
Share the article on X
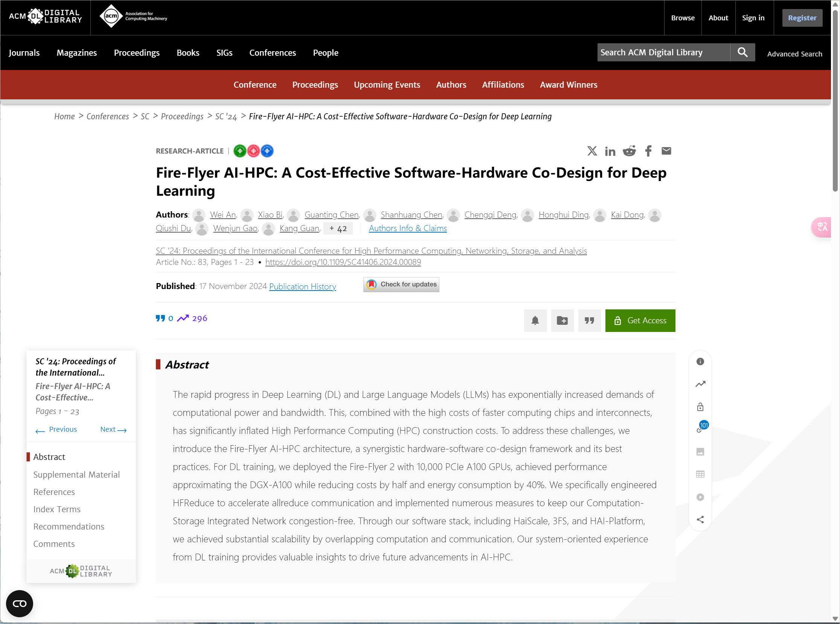point(592,151)
